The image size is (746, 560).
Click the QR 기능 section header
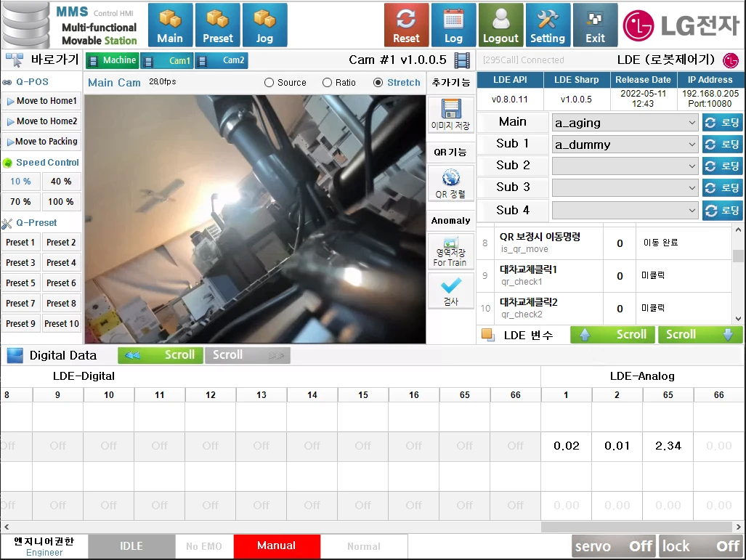click(x=450, y=153)
